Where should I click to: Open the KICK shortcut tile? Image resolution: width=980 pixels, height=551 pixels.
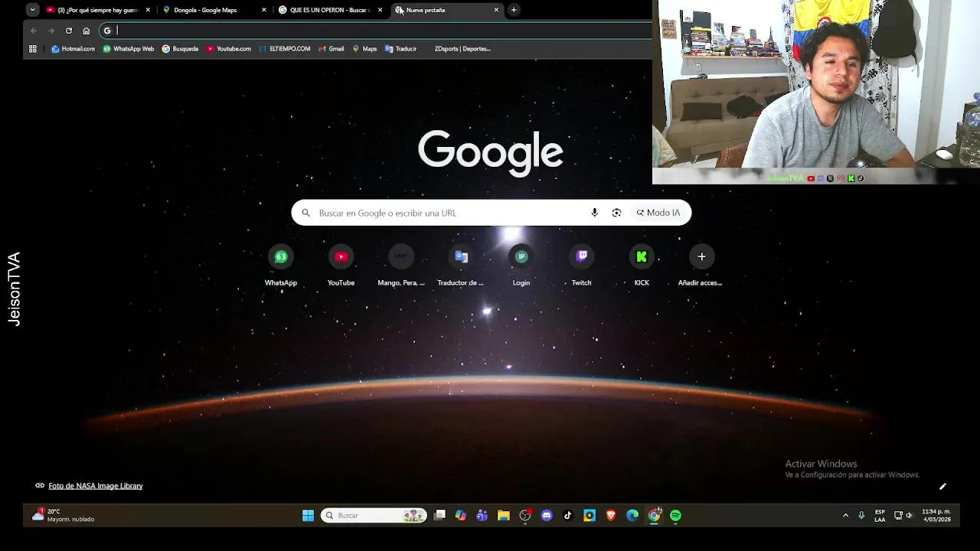[642, 266]
